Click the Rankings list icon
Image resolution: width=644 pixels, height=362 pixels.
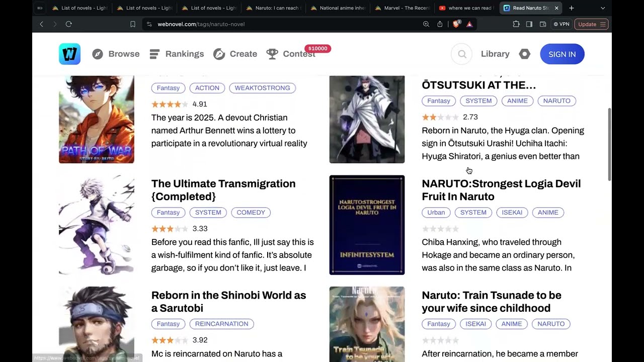click(154, 54)
